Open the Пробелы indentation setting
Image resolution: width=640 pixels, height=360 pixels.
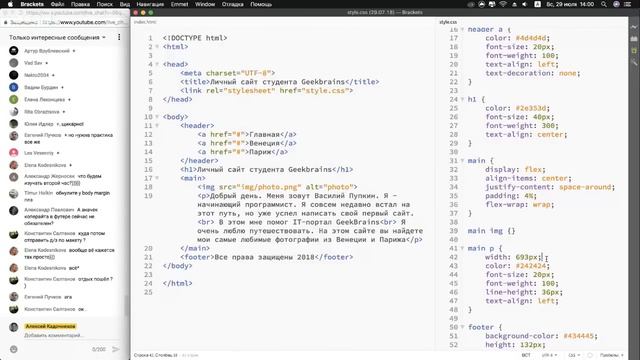pos(611,355)
